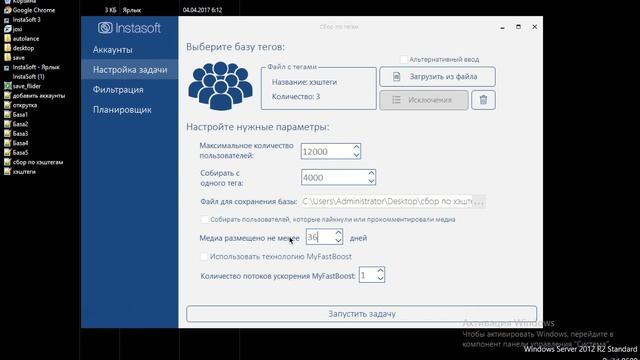Select the База4 file icon
Image resolution: width=640 pixels, height=360 pixels.
point(7,143)
